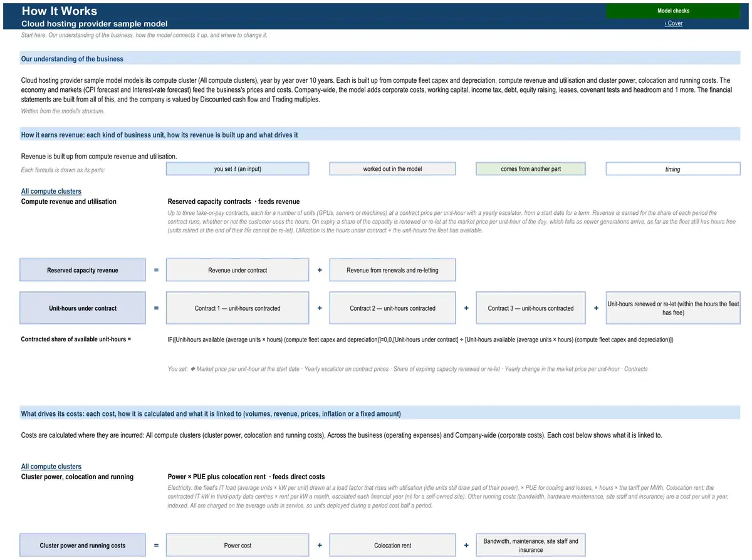
Task: Select the Cluster power and running costs box
Action: [x=83, y=545]
